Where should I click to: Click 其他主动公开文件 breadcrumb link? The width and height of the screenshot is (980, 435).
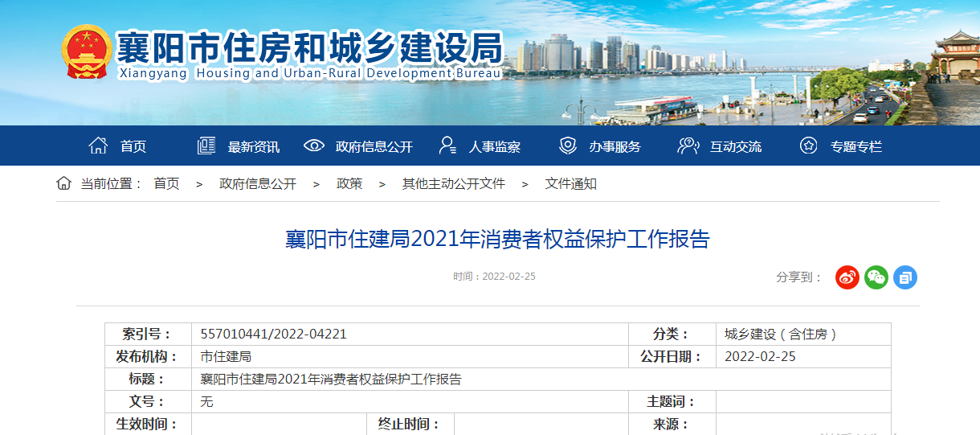click(454, 183)
